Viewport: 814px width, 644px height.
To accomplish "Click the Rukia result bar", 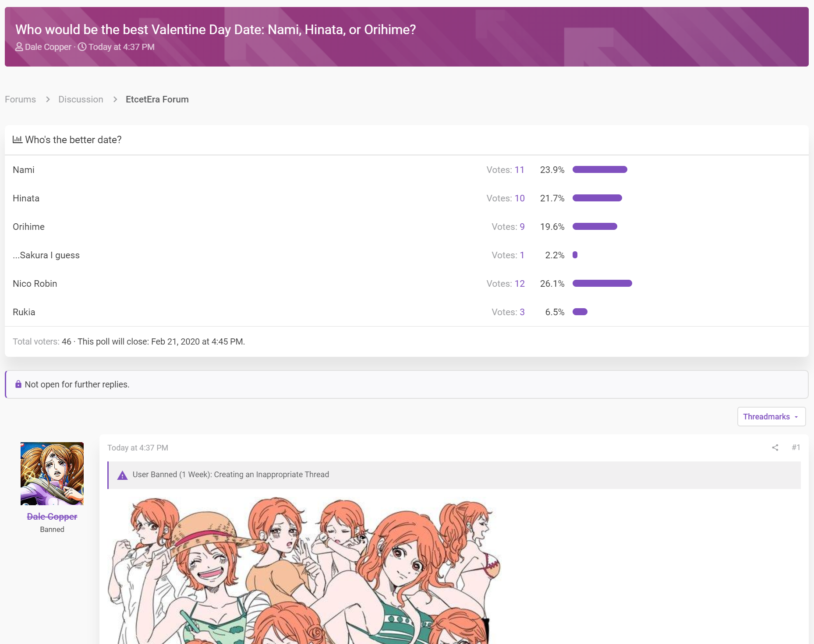I will point(580,312).
